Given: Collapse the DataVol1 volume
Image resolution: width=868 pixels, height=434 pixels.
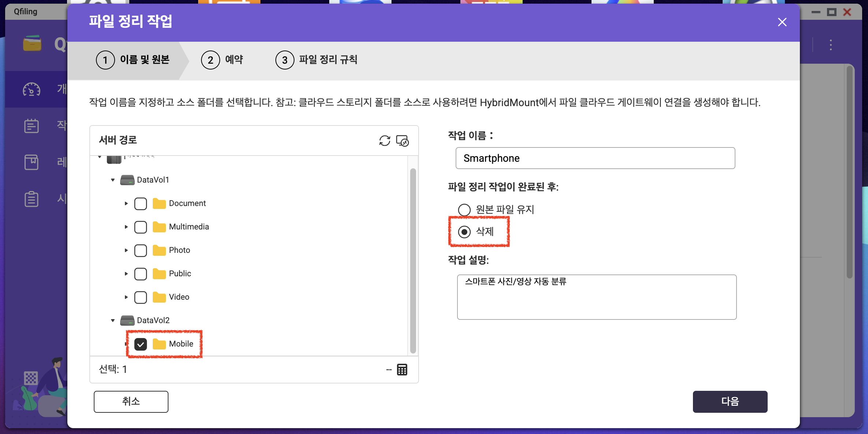Looking at the screenshot, I should tap(113, 180).
